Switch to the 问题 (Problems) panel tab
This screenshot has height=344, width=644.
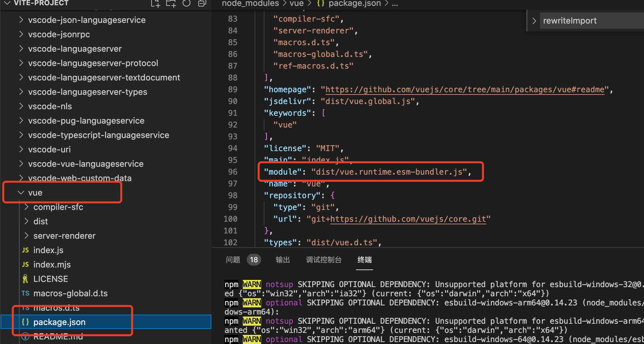pyautogui.click(x=233, y=260)
